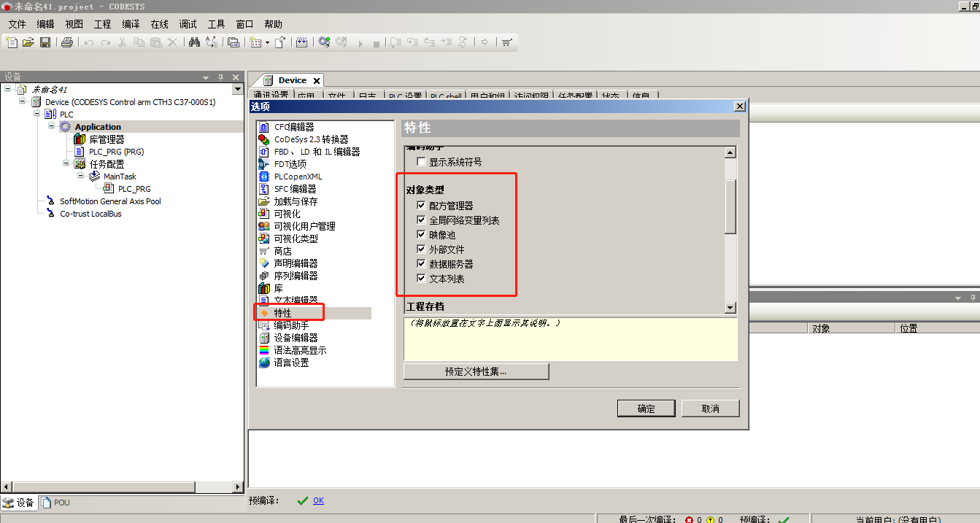Collapse the PLC tree node
The image size is (980, 523).
[x=37, y=114]
